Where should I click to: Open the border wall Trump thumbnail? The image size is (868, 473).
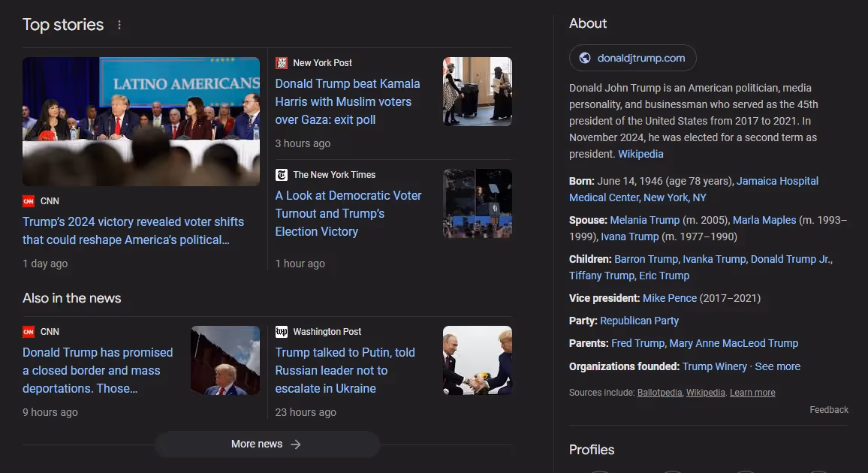(225, 360)
